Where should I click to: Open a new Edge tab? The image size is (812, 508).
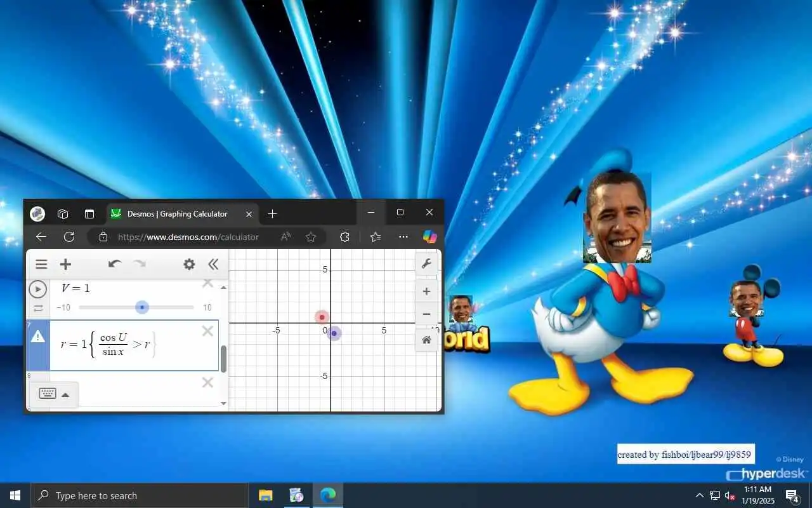pos(272,214)
